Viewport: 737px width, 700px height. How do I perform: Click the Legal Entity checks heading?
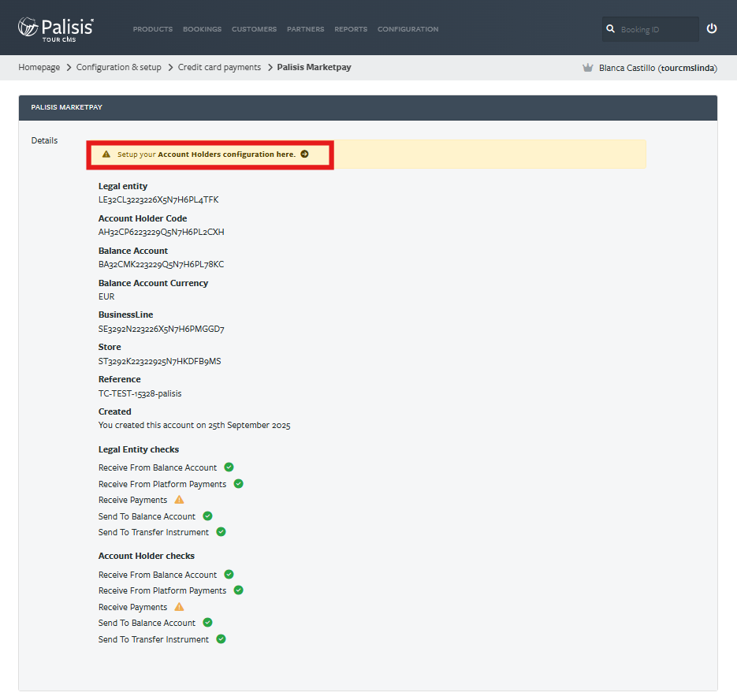[139, 449]
